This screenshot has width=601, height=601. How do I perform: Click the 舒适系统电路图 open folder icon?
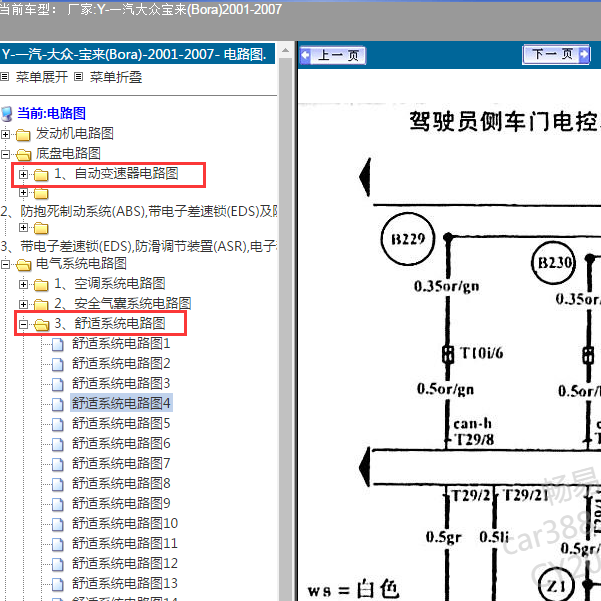click(41, 325)
